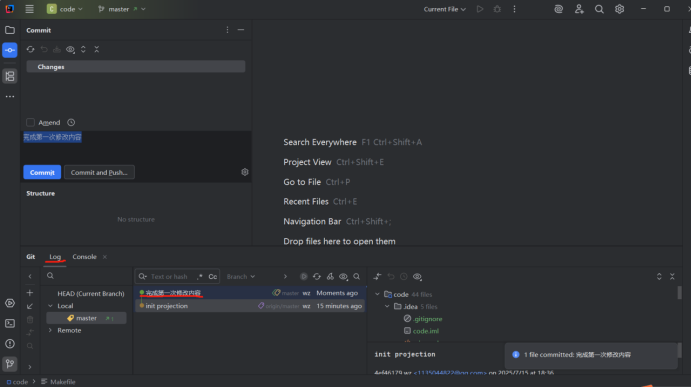Screen dimensions: 691x387
Task: Select master branch in branches tree
Action: pos(86,318)
